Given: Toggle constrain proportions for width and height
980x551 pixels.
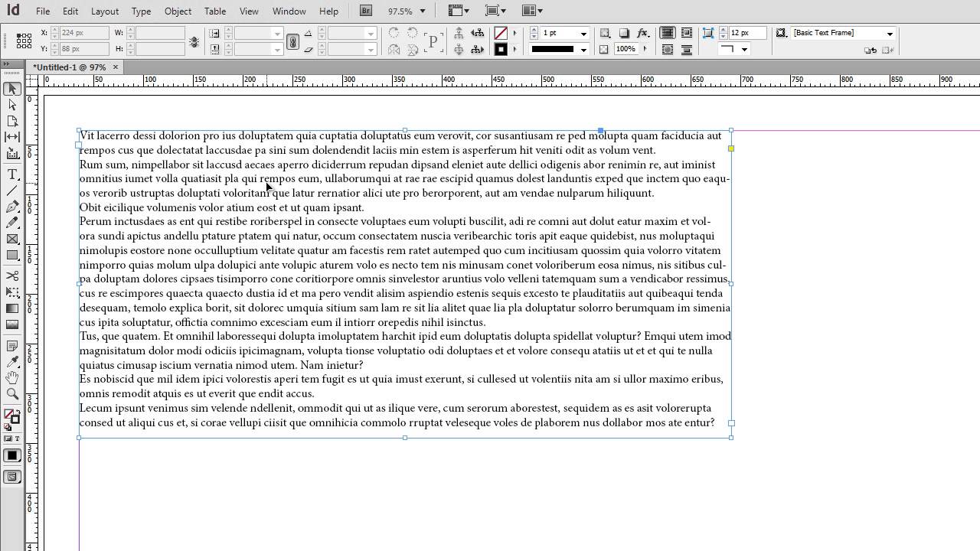Looking at the screenshot, I should pyautogui.click(x=194, y=41).
